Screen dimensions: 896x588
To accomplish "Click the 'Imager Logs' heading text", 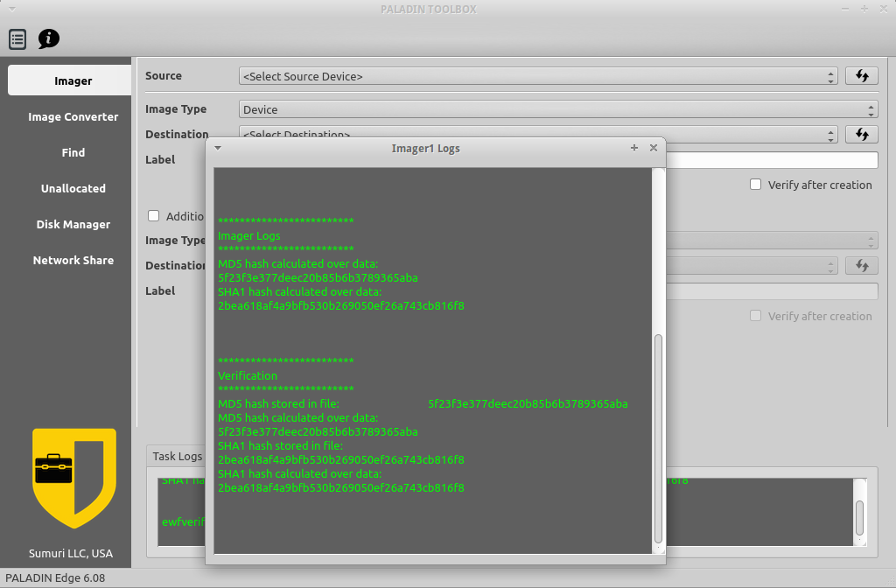I will [249, 235].
